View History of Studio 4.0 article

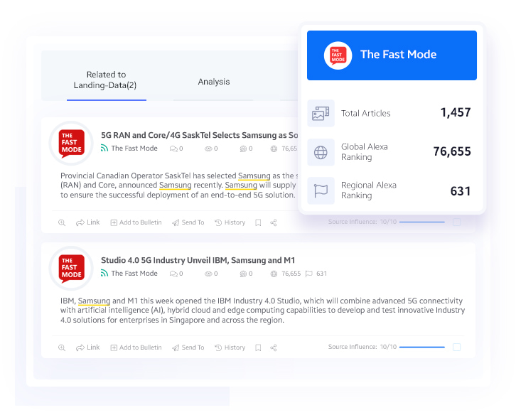point(230,348)
